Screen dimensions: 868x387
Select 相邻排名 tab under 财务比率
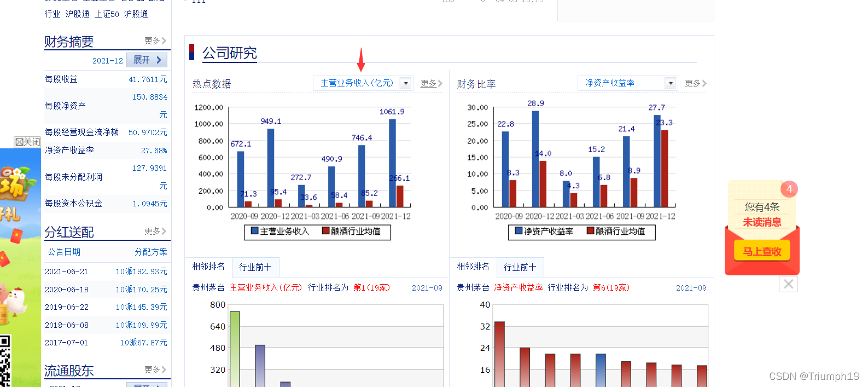click(x=473, y=267)
